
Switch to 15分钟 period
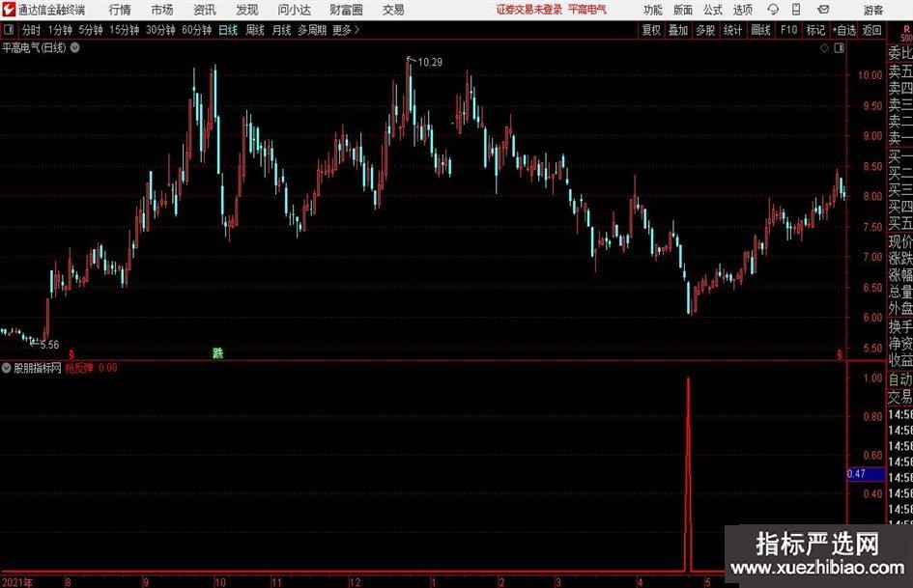pyautogui.click(x=124, y=30)
